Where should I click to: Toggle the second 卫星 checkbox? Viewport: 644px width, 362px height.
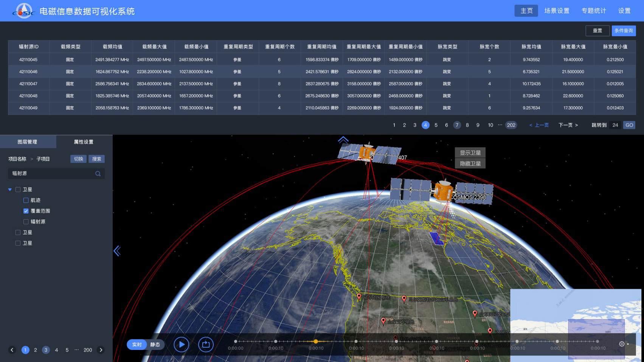click(x=18, y=232)
